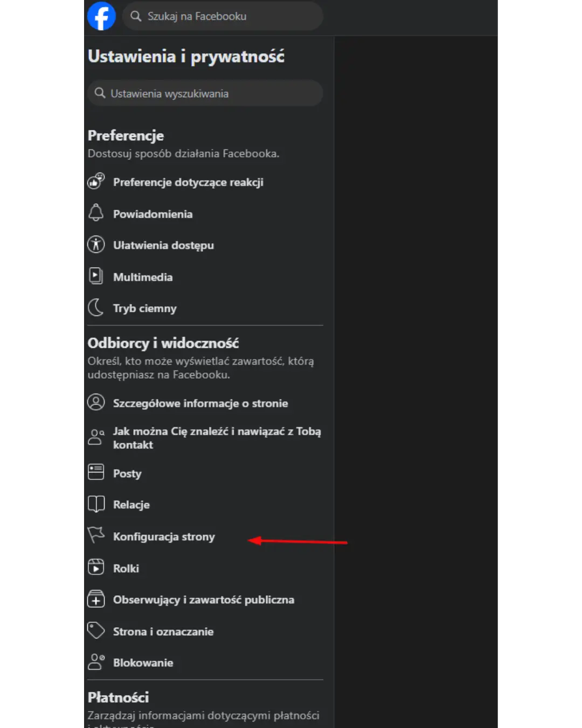This screenshot has width=582, height=728.
Task: Select the Multimedia video icon
Action: tap(96, 276)
